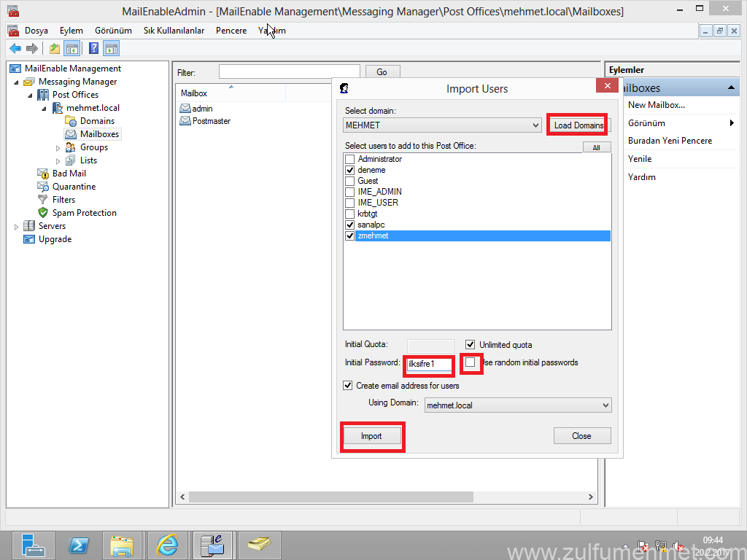Click the Import button
747x560 pixels.
[x=371, y=436]
